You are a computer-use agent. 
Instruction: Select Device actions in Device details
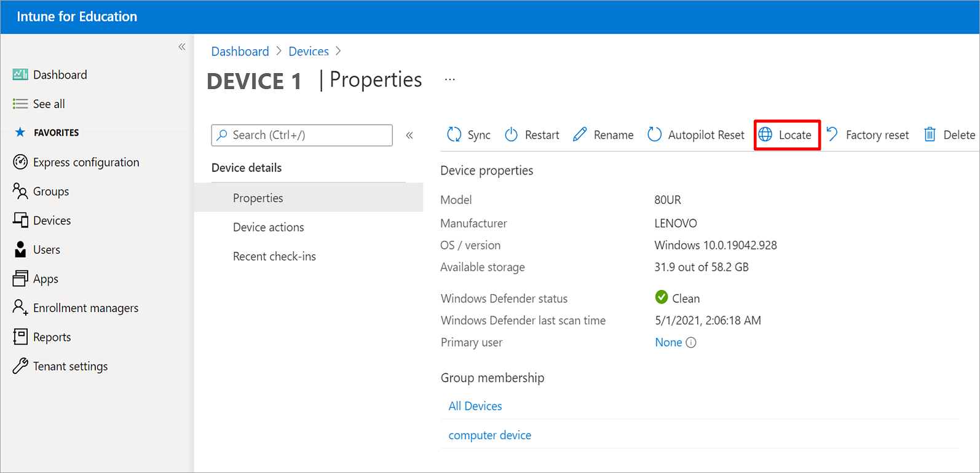268,227
